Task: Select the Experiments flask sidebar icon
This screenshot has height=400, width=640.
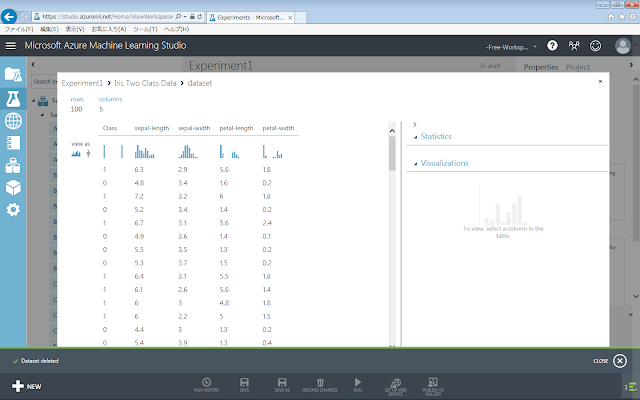Action: (x=13, y=99)
